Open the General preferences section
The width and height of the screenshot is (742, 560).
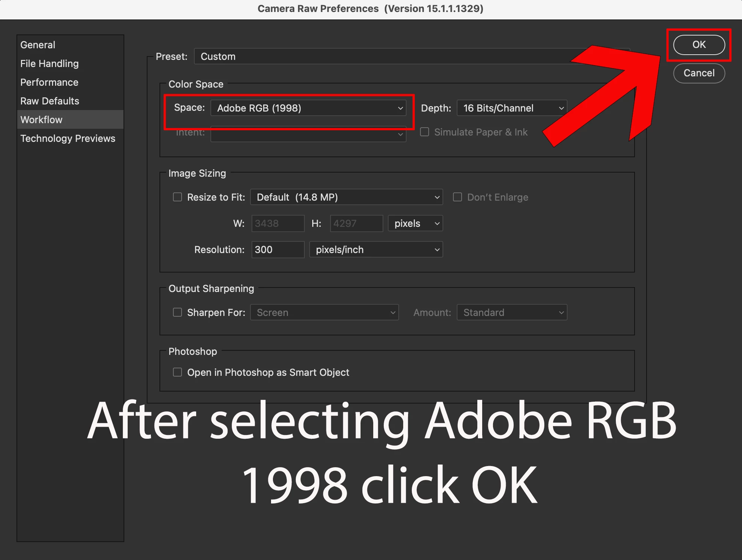[38, 45]
